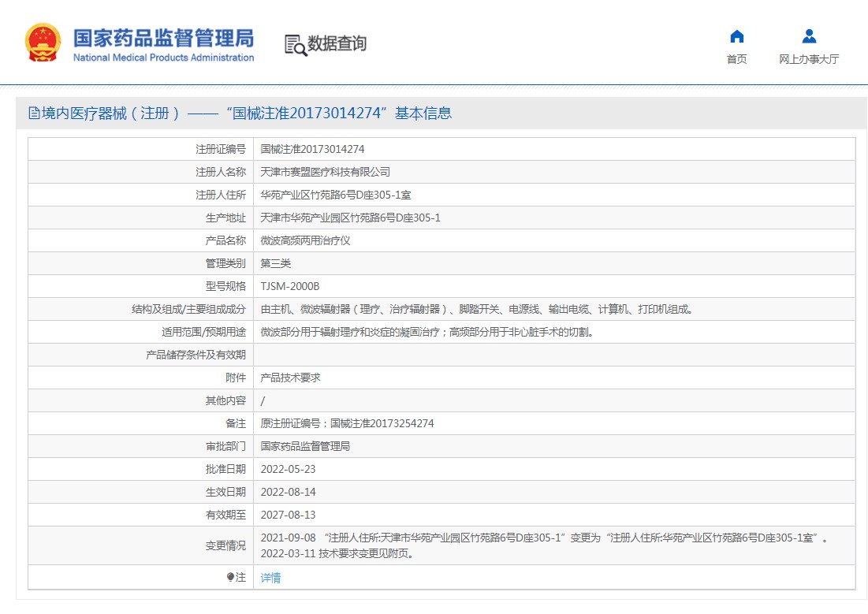Click effective date 2022-08-14
Viewport: 868px width, 614px height.
(288, 492)
